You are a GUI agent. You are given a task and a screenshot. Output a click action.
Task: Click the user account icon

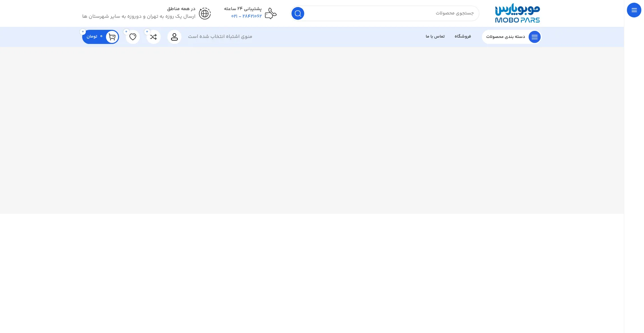pyautogui.click(x=174, y=37)
